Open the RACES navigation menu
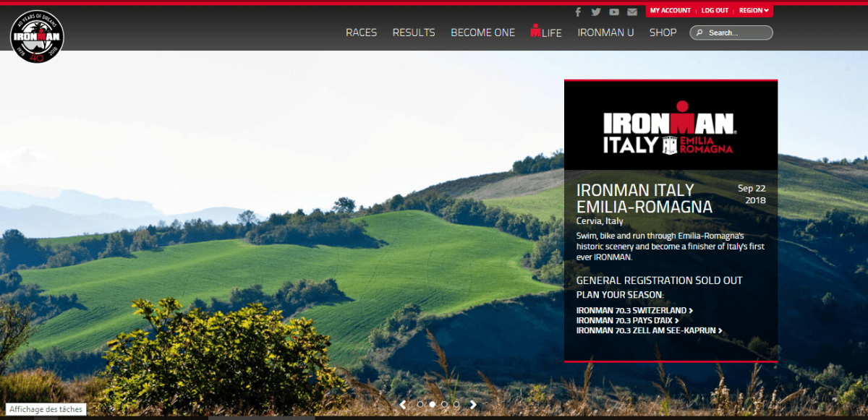868x420 pixels. click(x=361, y=33)
